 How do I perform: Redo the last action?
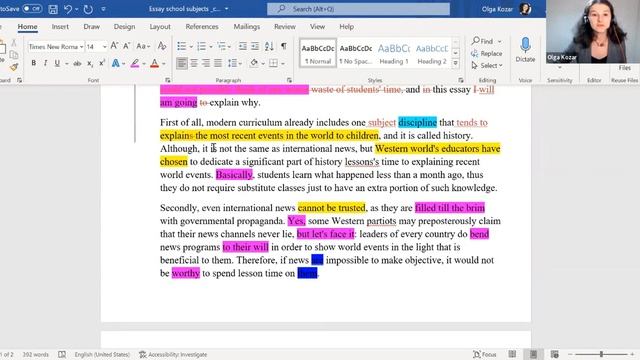click(88, 9)
